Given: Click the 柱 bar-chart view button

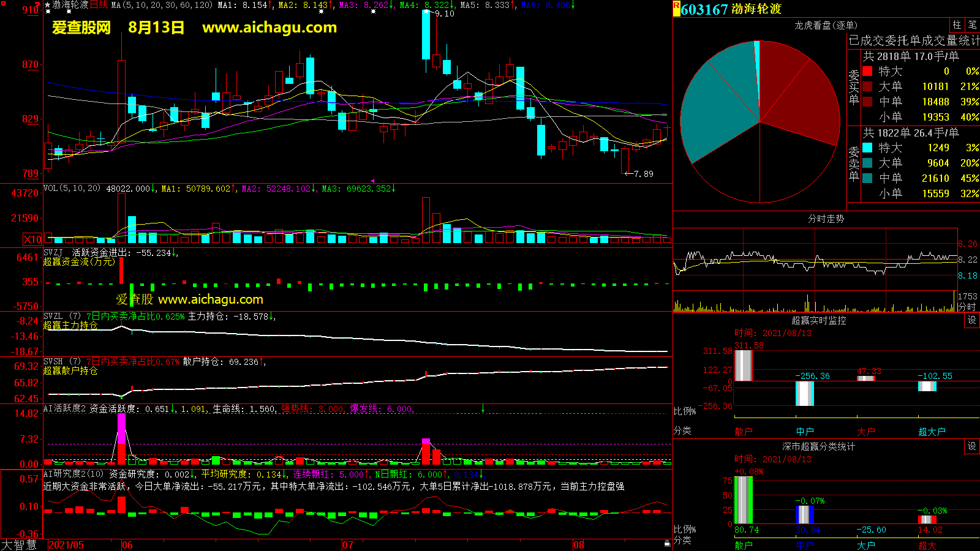Looking at the screenshot, I should [957, 25].
